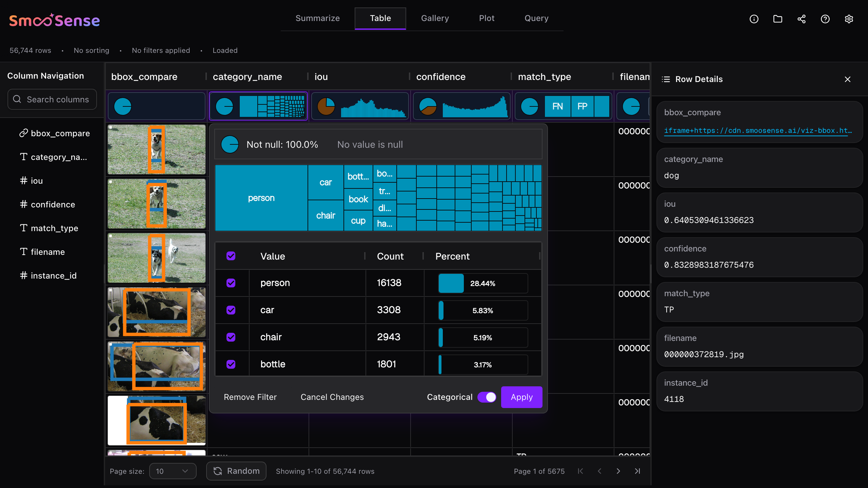868x488 pixels.
Task: Click the share icon
Action: point(801,19)
